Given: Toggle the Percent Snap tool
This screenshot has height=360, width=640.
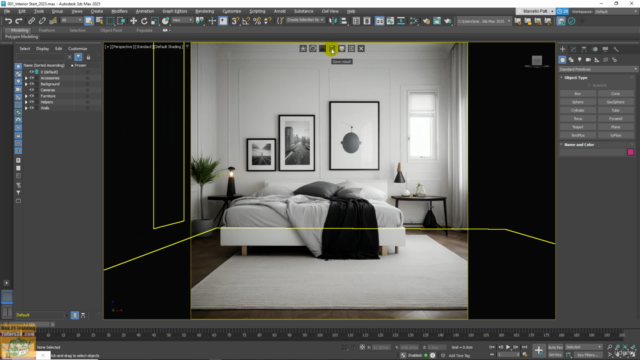Looking at the screenshot, I should pos(257,21).
